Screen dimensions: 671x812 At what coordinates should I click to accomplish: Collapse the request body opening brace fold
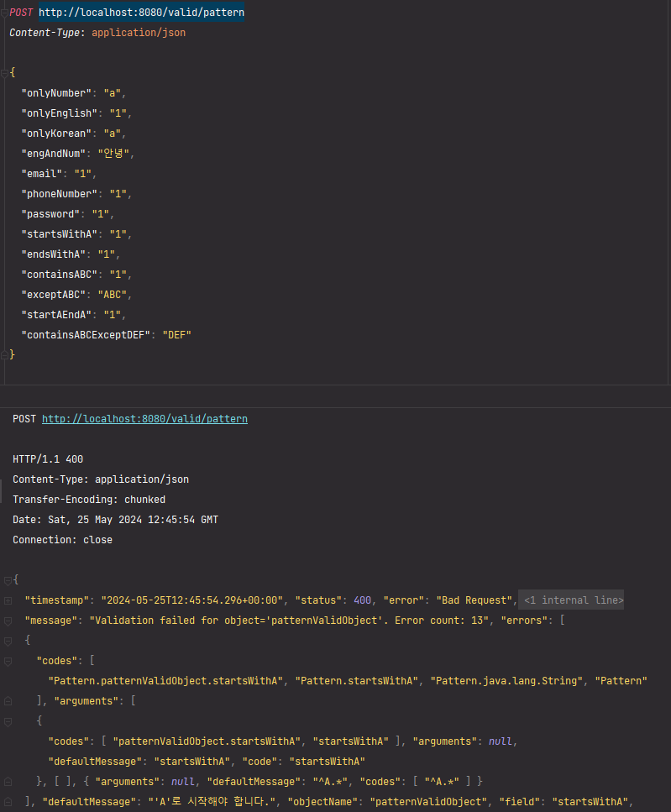pyautogui.click(x=5, y=74)
